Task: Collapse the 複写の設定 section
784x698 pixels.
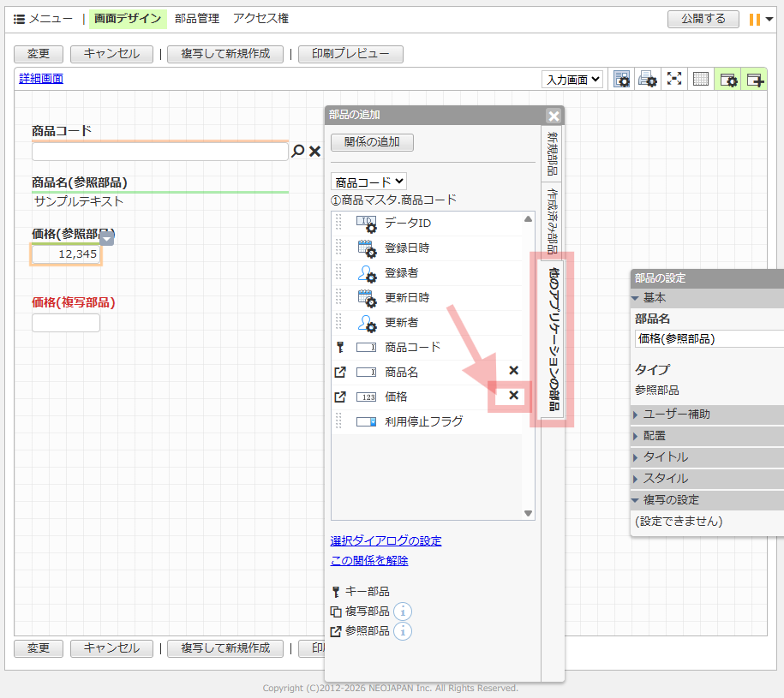Action: [x=707, y=500]
